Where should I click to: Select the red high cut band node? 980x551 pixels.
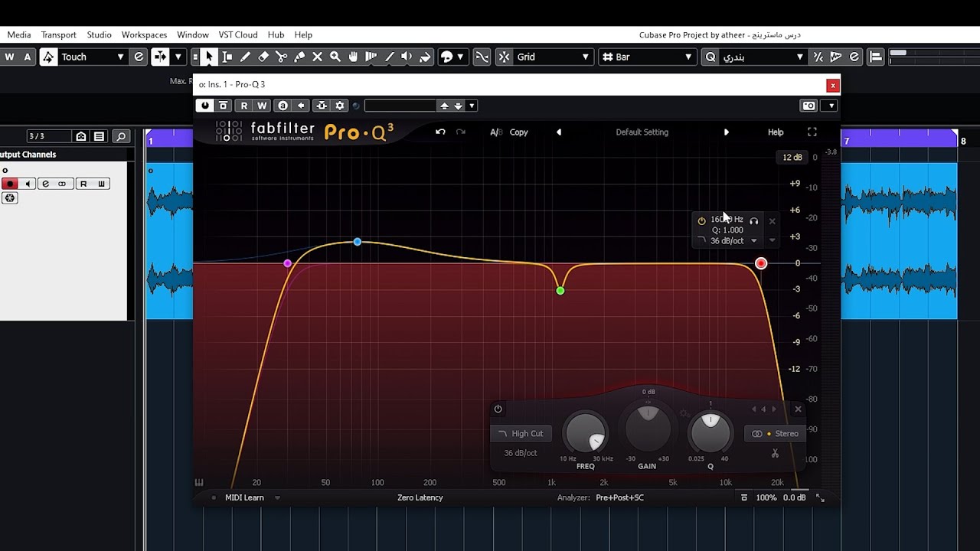(761, 263)
